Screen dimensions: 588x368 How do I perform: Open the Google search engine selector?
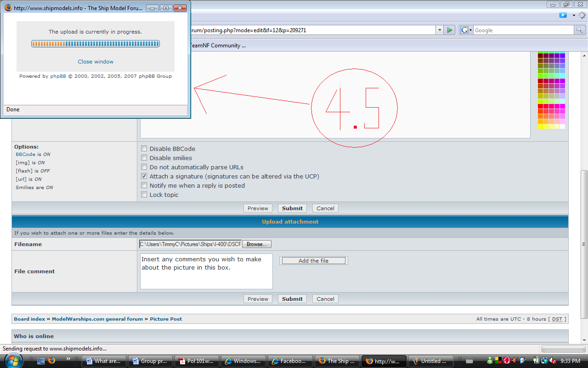[x=466, y=30]
